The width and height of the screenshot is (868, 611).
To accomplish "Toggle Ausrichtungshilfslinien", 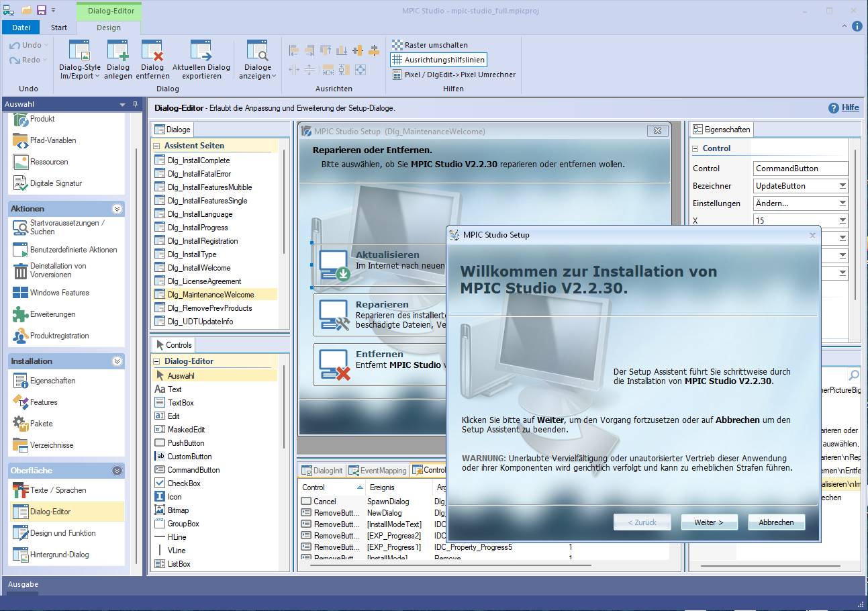I will [x=438, y=60].
